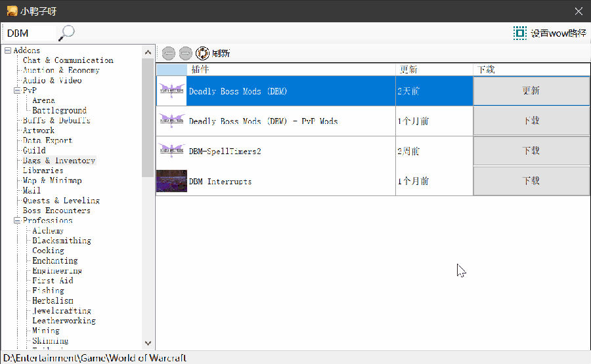Select the Artwork category
This screenshot has height=364, width=591.
click(39, 131)
